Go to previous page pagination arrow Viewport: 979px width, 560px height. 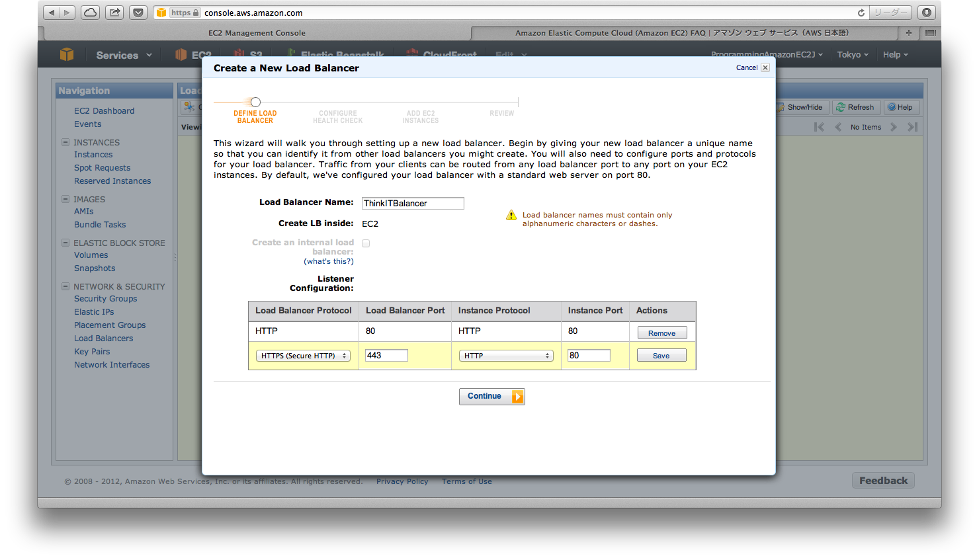(838, 127)
